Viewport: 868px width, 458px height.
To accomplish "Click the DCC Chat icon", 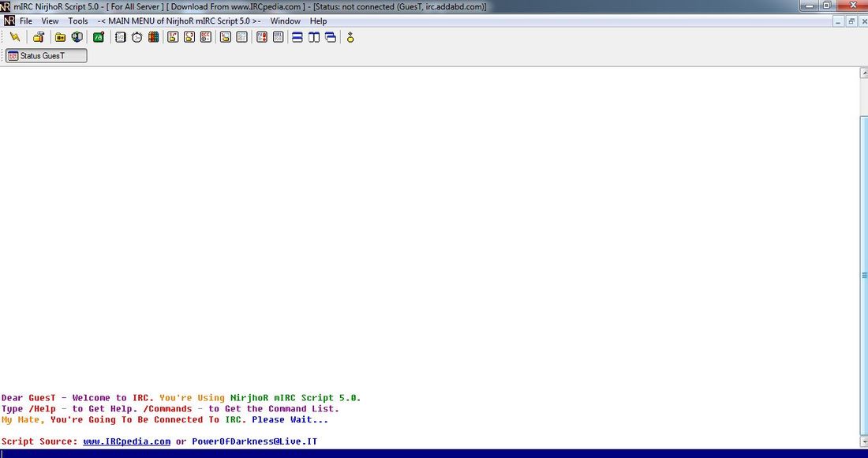I will pyautogui.click(x=189, y=37).
